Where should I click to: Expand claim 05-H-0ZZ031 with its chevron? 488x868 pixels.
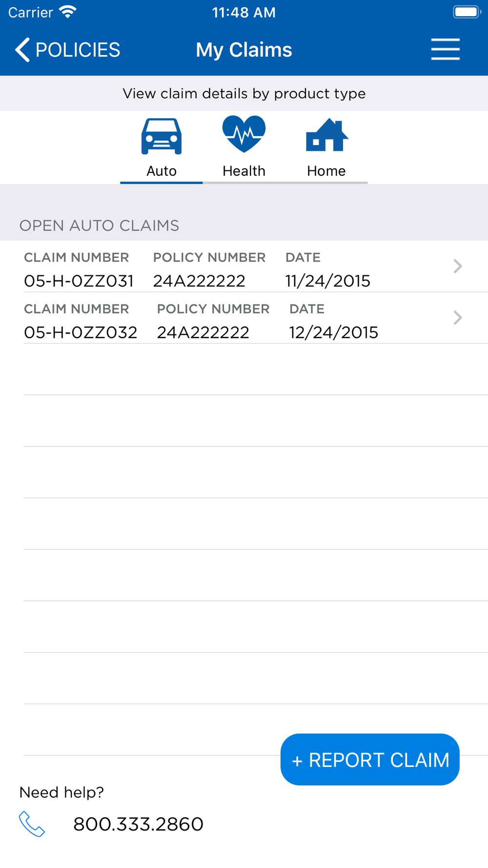tap(457, 266)
